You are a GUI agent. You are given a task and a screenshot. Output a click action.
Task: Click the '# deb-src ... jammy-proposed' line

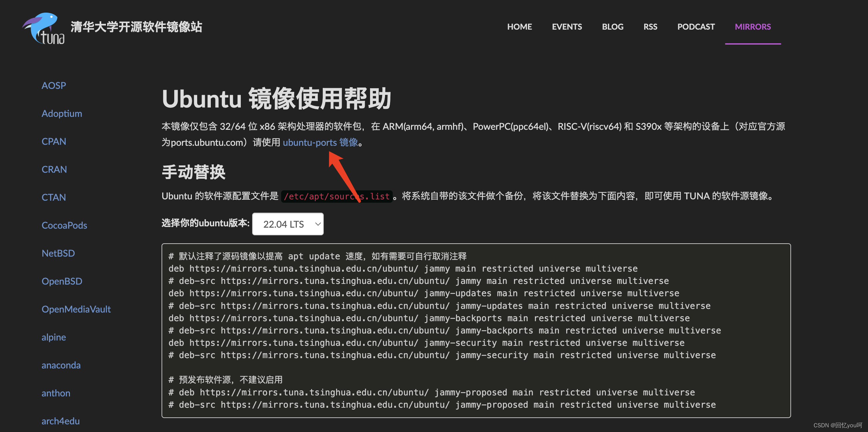click(x=442, y=405)
